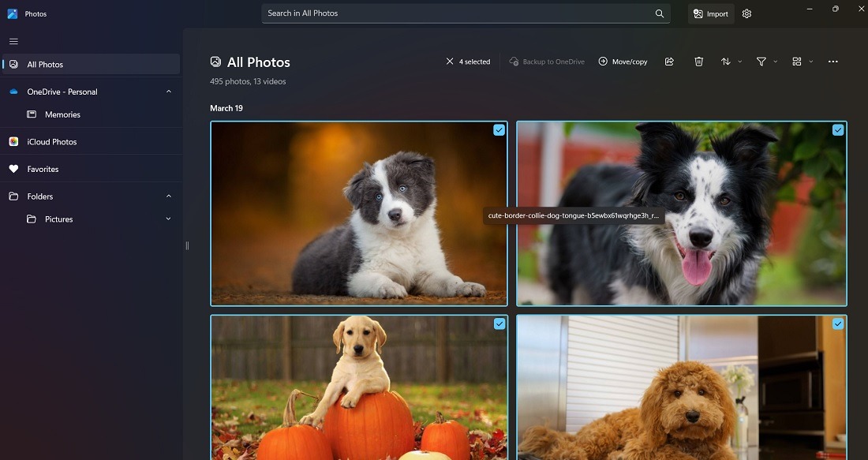The image size is (868, 460).
Task: Uncheck the pumpkin puppy photo selection
Action: click(x=499, y=323)
